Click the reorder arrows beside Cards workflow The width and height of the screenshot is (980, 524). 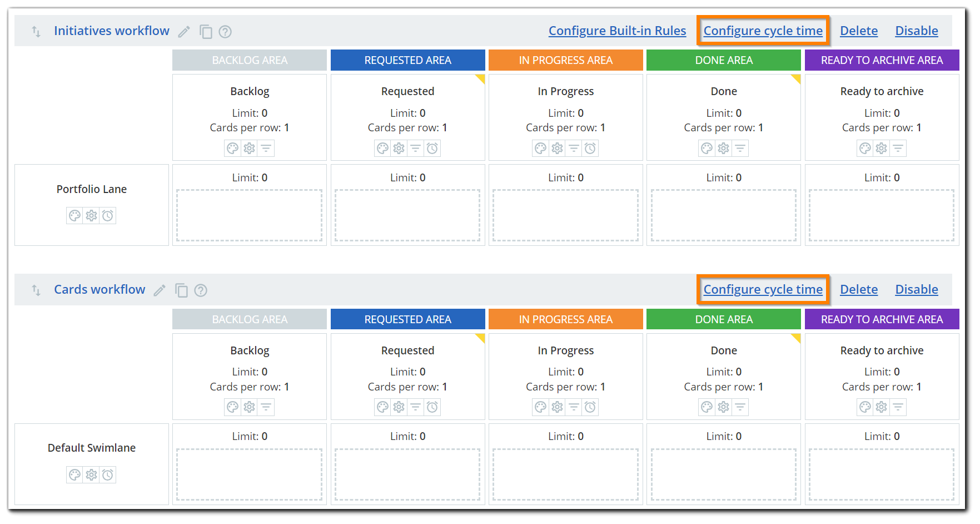(x=36, y=290)
